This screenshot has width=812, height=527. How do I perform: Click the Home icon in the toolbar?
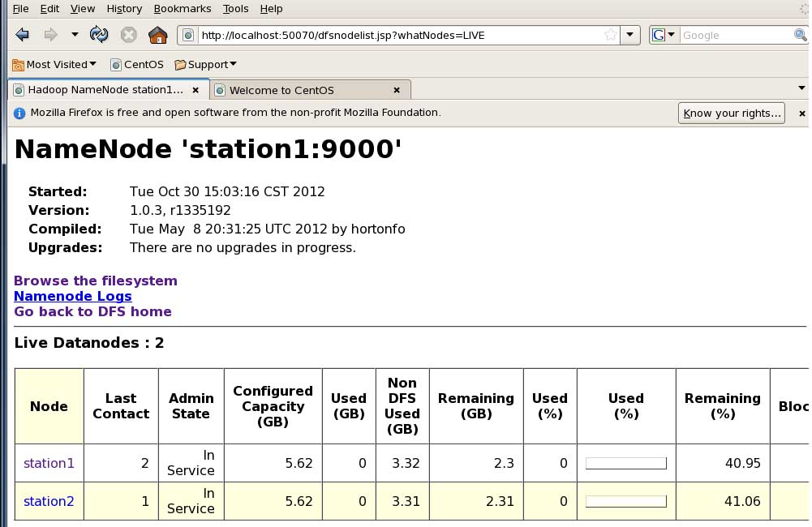coord(158,35)
